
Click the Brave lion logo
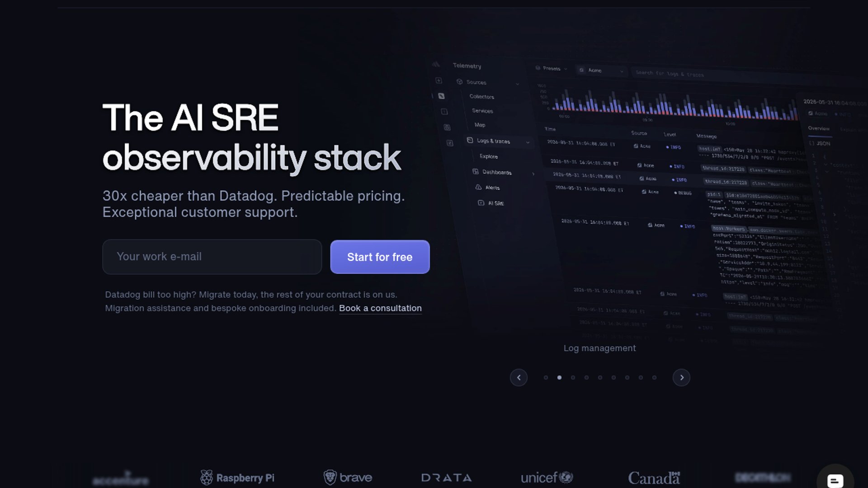[x=330, y=477]
